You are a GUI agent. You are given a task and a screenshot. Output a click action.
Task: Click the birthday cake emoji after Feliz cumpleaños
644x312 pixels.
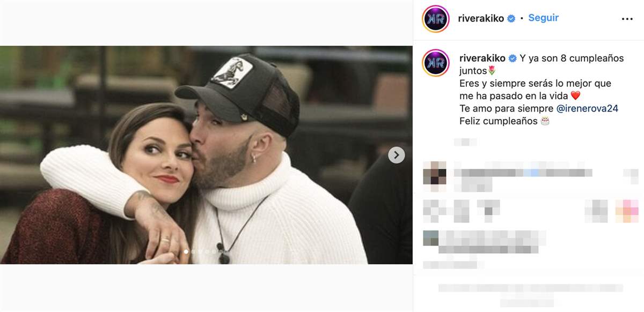pyautogui.click(x=545, y=121)
